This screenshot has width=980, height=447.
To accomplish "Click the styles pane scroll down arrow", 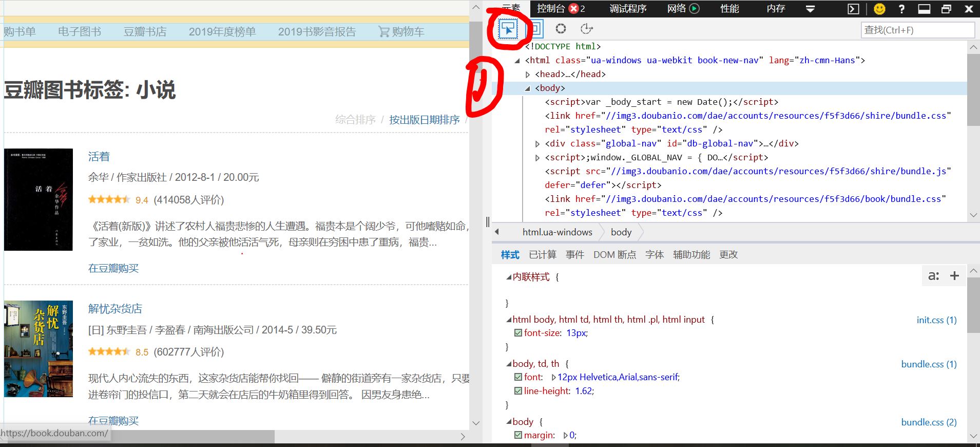I will tap(973, 436).
